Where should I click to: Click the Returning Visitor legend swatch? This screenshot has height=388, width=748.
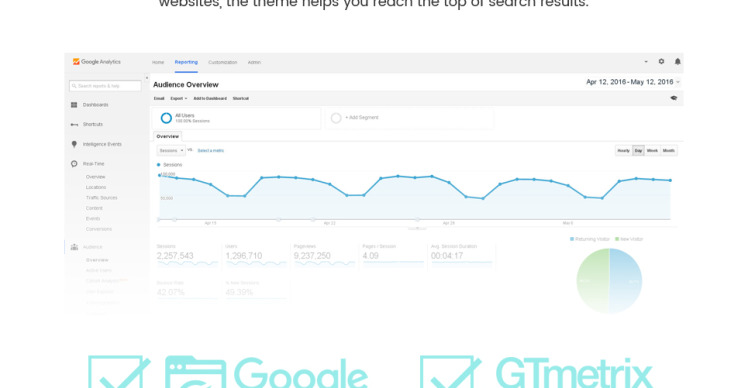coord(572,239)
